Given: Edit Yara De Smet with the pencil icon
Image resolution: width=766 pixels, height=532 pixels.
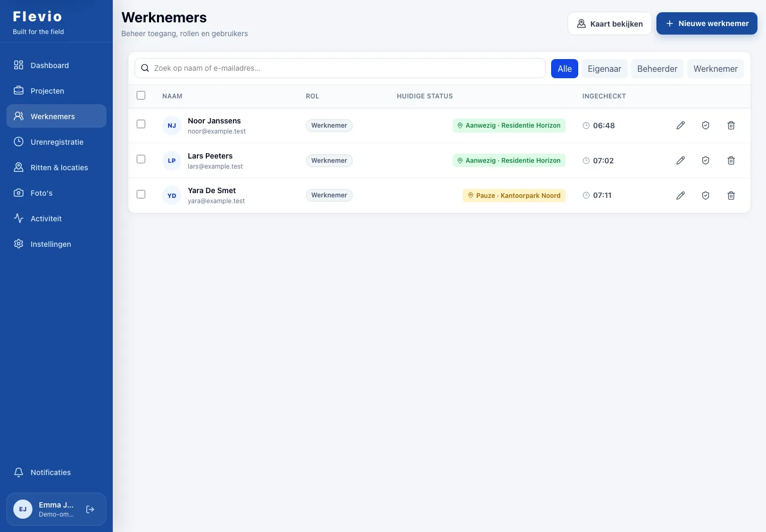Looking at the screenshot, I should coord(680,196).
